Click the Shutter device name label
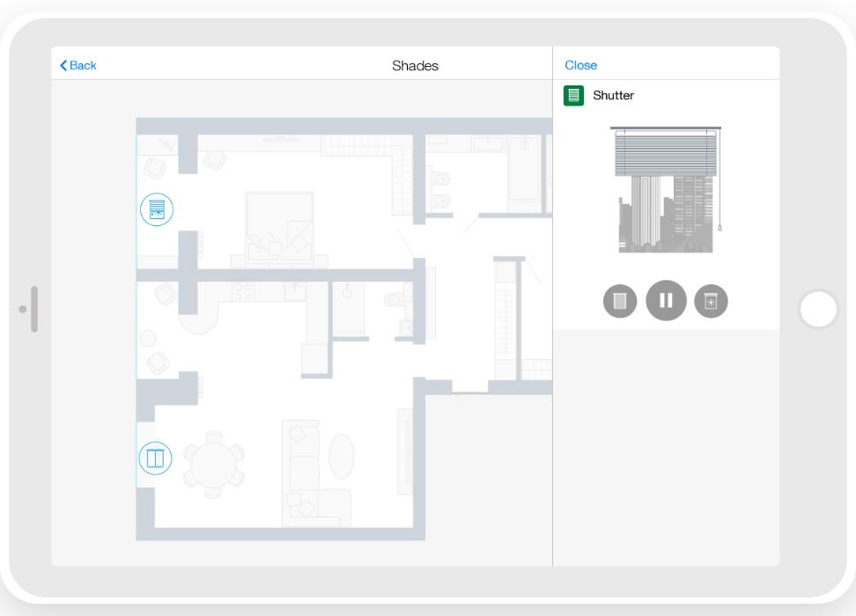The height and width of the screenshot is (616, 856). click(x=613, y=96)
